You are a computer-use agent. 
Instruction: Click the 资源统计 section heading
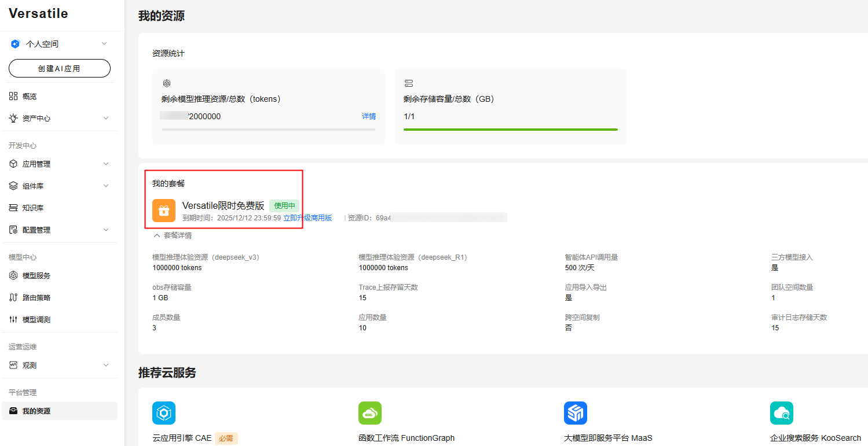point(169,53)
